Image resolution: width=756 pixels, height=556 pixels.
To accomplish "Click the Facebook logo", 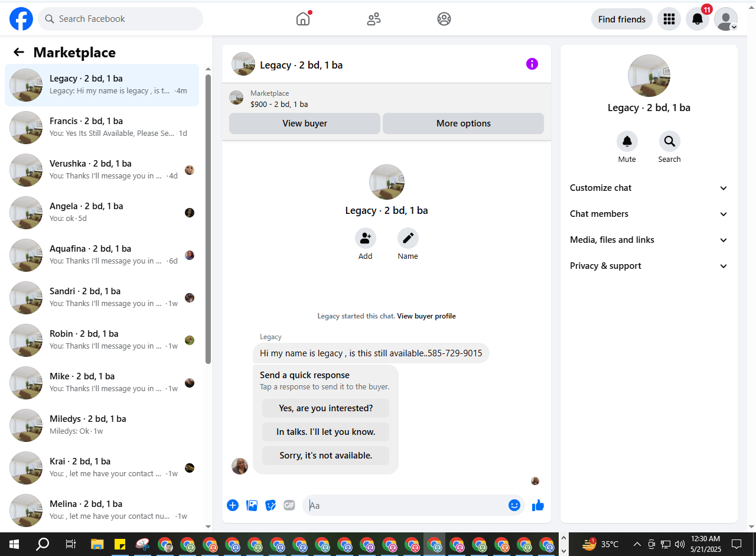I will [21, 19].
